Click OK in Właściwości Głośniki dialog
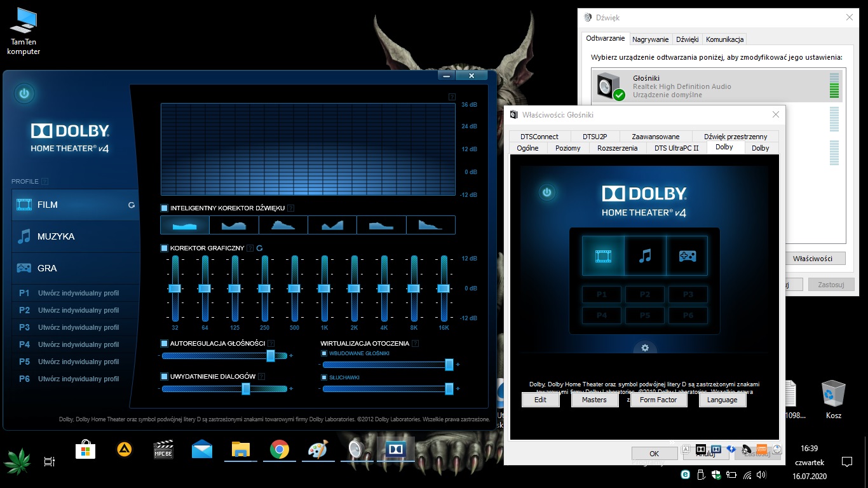This screenshot has width=868, height=488. 654,454
